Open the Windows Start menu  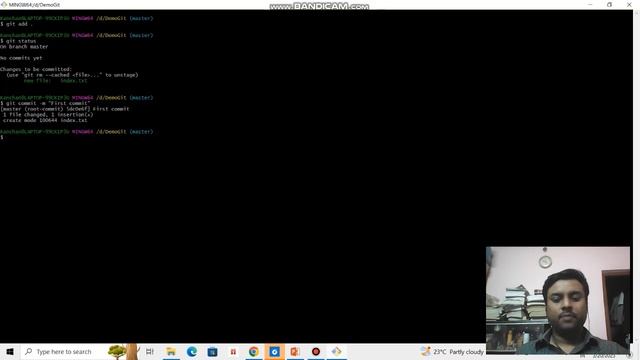(10, 351)
